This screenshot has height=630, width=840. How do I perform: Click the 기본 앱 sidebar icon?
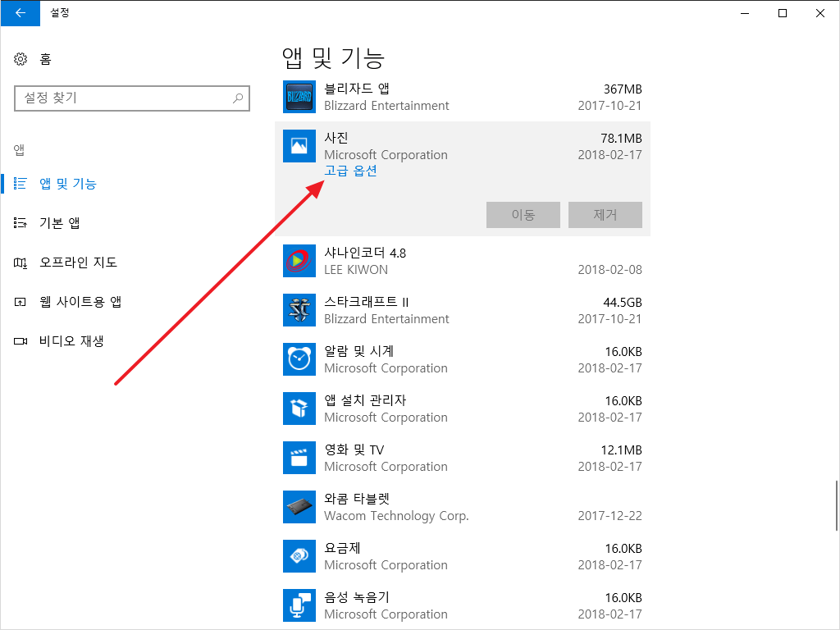[x=21, y=223]
